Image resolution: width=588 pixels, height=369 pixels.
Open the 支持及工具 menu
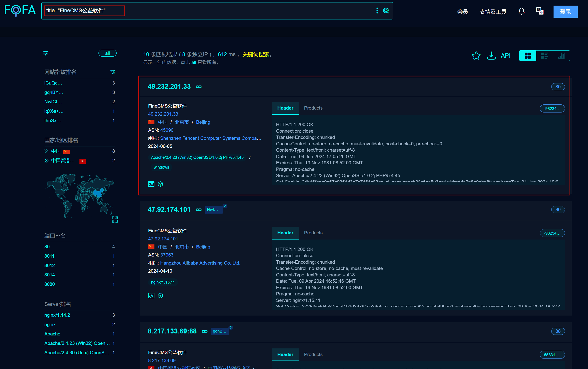click(492, 12)
